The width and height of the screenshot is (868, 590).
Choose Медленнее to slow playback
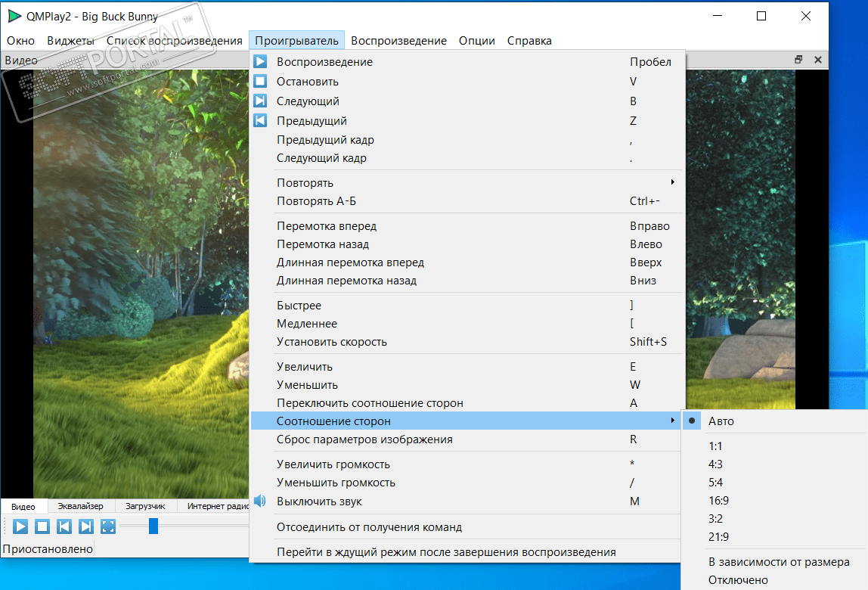[x=466, y=323]
